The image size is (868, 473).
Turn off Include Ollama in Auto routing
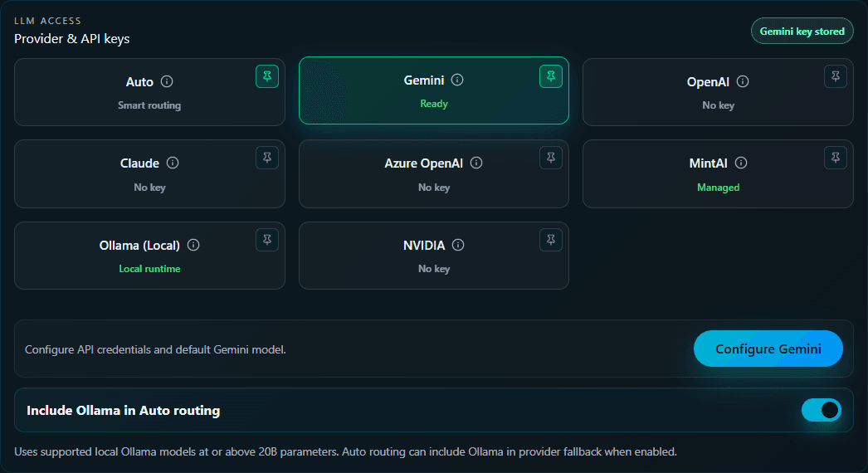[x=822, y=410]
